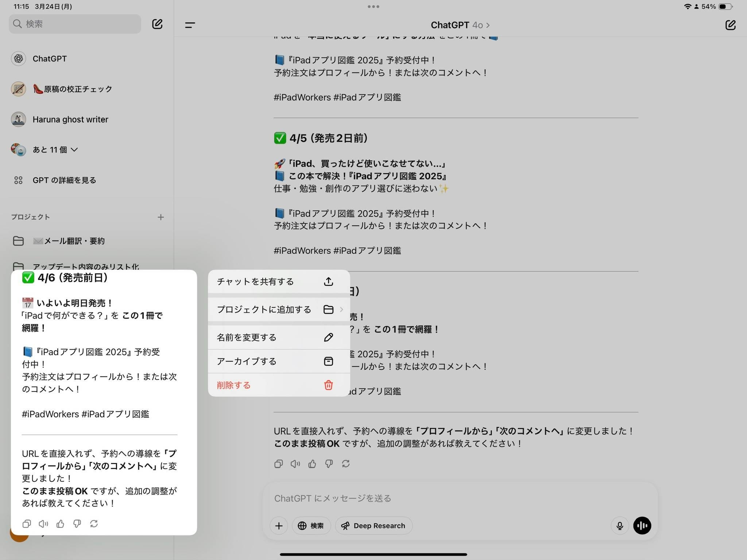
Task: Select 名前を変更する menu item
Action: point(279,337)
